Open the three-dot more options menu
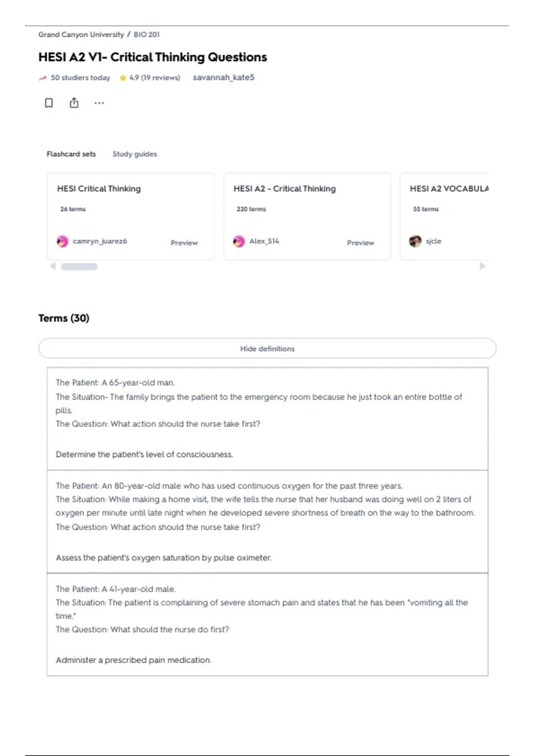The width and height of the screenshot is (534, 756). point(99,103)
